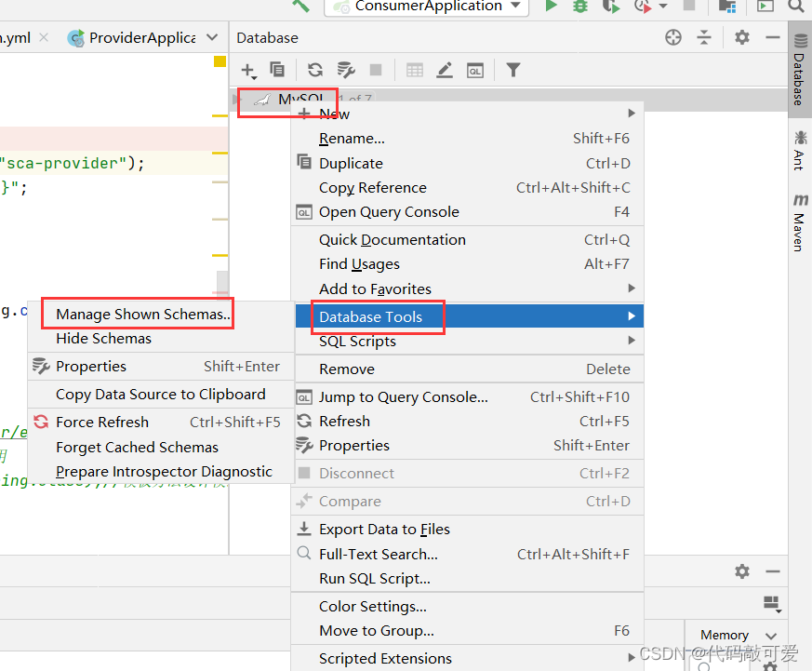Choose Force Refresh in submenu
This screenshot has width=812, height=671.
[161, 423]
